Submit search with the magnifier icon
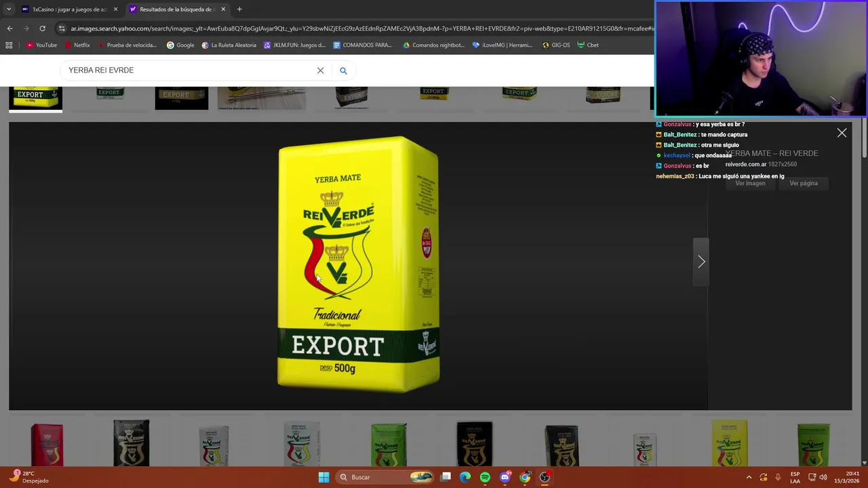The width and height of the screenshot is (868, 488). (343, 70)
